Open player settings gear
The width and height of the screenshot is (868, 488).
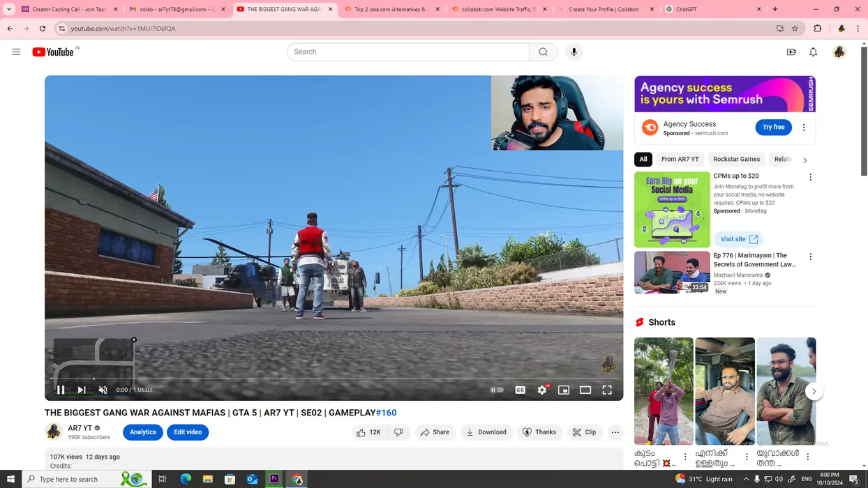[542, 390]
